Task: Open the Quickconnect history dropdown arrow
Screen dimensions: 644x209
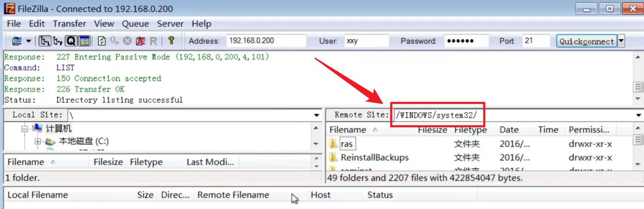Action: click(621, 41)
